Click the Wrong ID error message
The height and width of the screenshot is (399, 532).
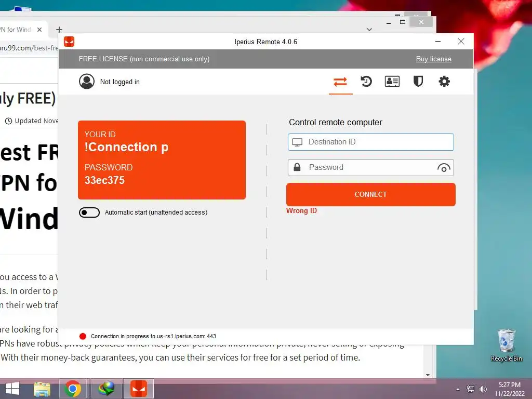tap(302, 211)
